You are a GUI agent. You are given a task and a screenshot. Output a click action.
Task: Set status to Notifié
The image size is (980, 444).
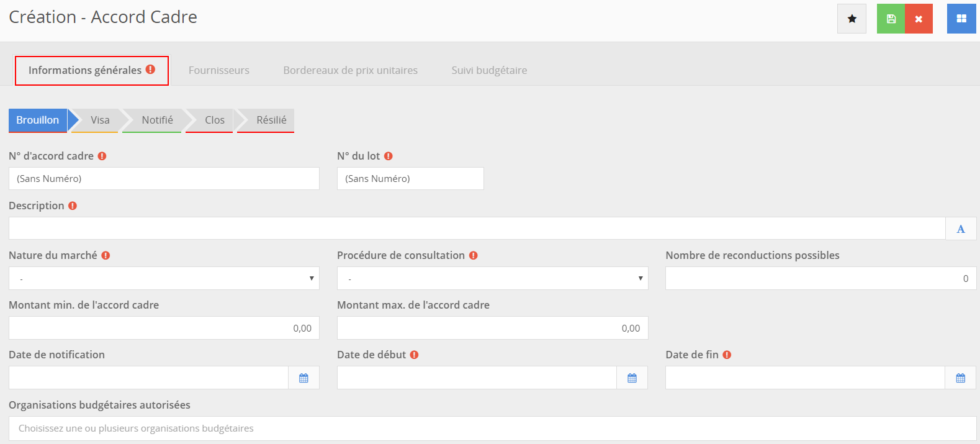click(x=157, y=120)
